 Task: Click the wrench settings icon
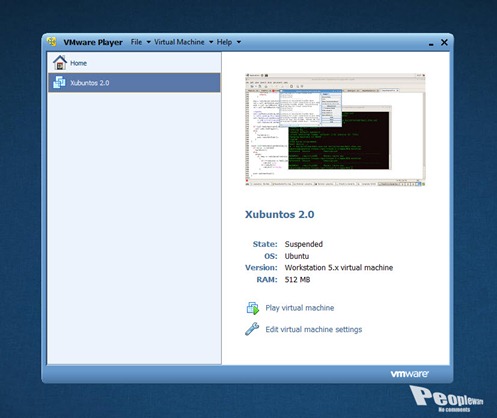tap(252, 329)
